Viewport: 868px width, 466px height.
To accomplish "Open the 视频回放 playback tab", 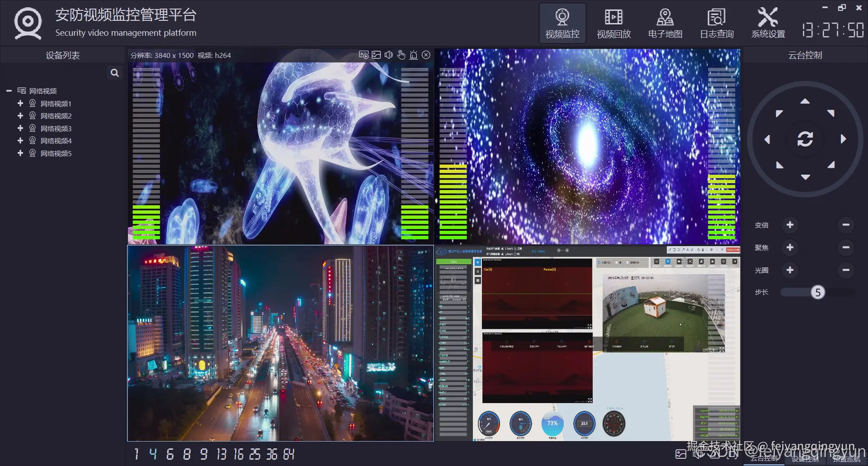I will pyautogui.click(x=613, y=24).
